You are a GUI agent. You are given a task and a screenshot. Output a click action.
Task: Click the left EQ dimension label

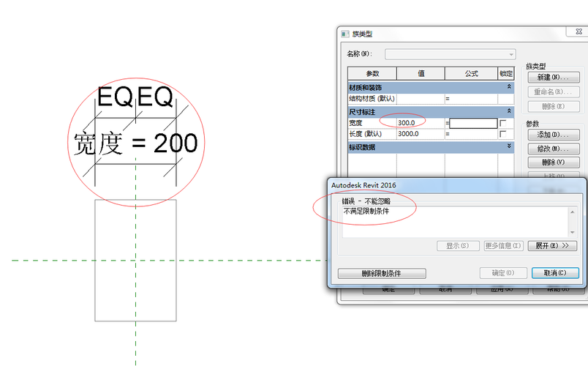[x=115, y=97]
